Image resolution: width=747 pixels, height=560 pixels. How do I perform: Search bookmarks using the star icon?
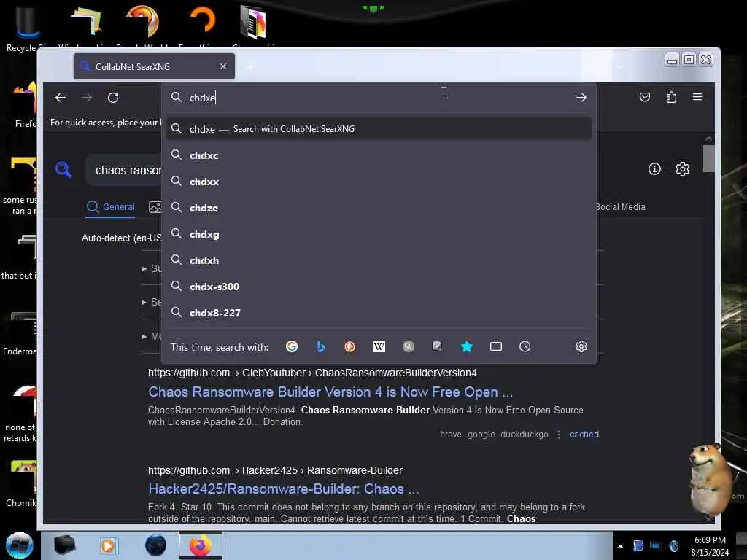pos(466,346)
